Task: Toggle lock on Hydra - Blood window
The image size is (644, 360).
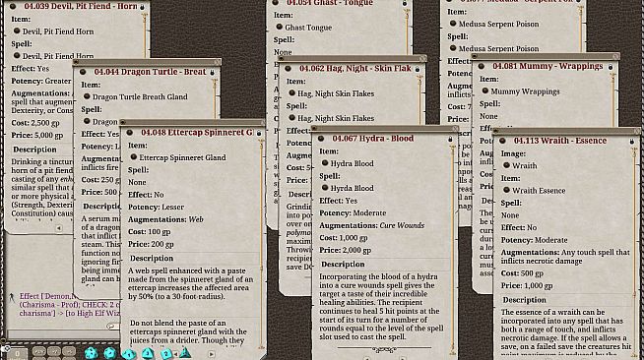Action: pyautogui.click(x=450, y=140)
